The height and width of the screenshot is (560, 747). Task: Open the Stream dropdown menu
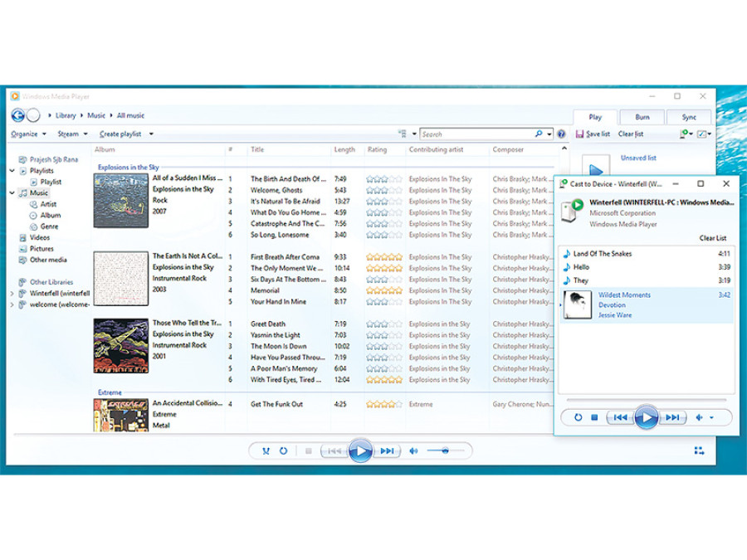pos(72,134)
